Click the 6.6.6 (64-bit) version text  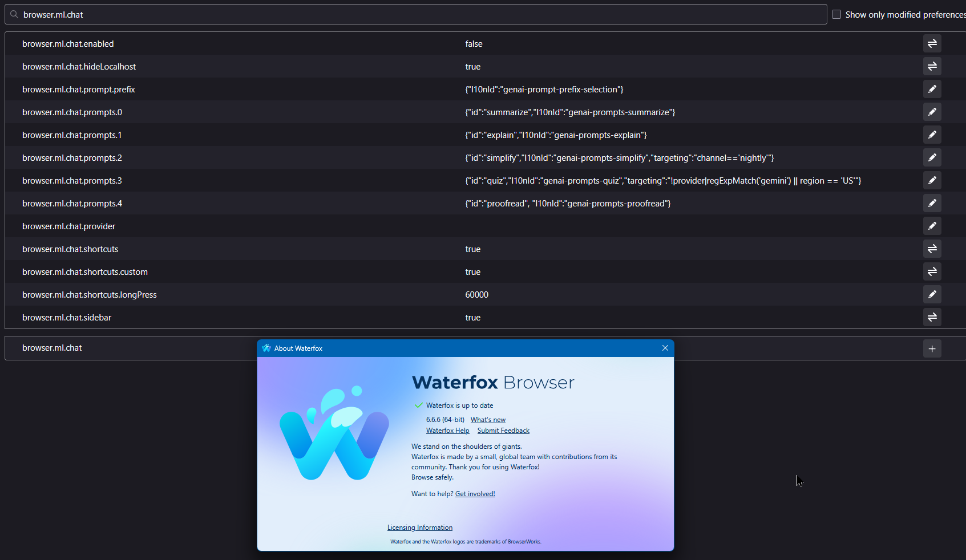(x=445, y=420)
